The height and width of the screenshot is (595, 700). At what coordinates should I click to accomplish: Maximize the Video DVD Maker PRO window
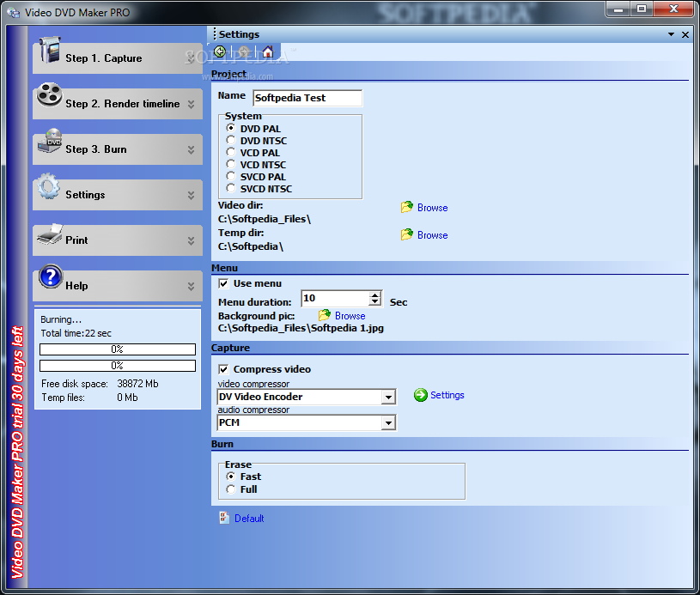coord(642,9)
